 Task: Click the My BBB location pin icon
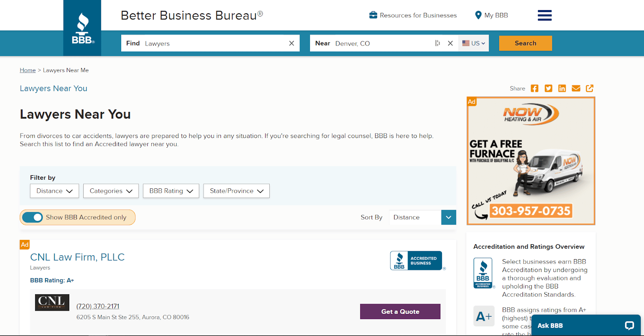point(478,15)
